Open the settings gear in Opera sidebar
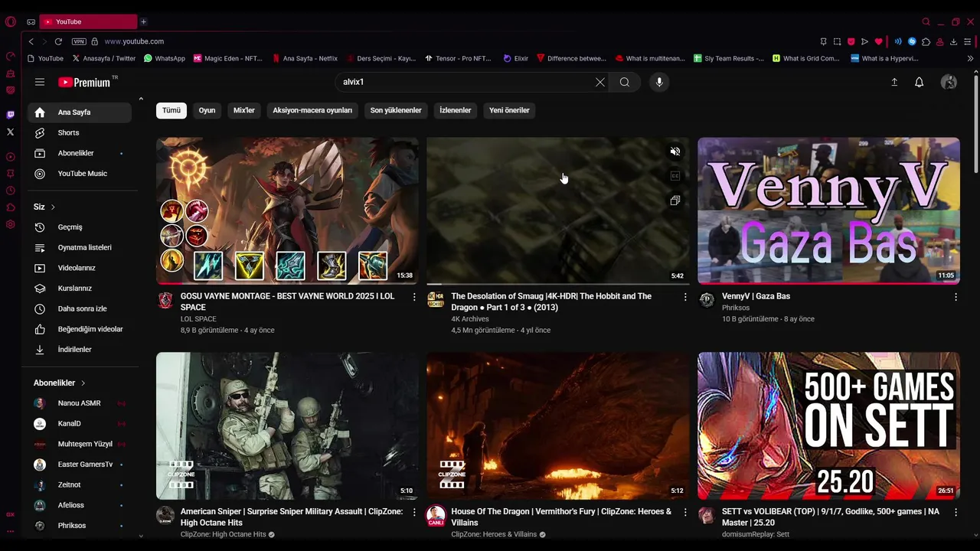 click(10, 224)
